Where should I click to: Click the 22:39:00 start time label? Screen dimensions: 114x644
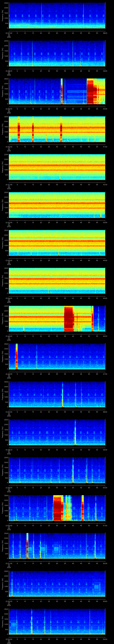click(9, 109)
